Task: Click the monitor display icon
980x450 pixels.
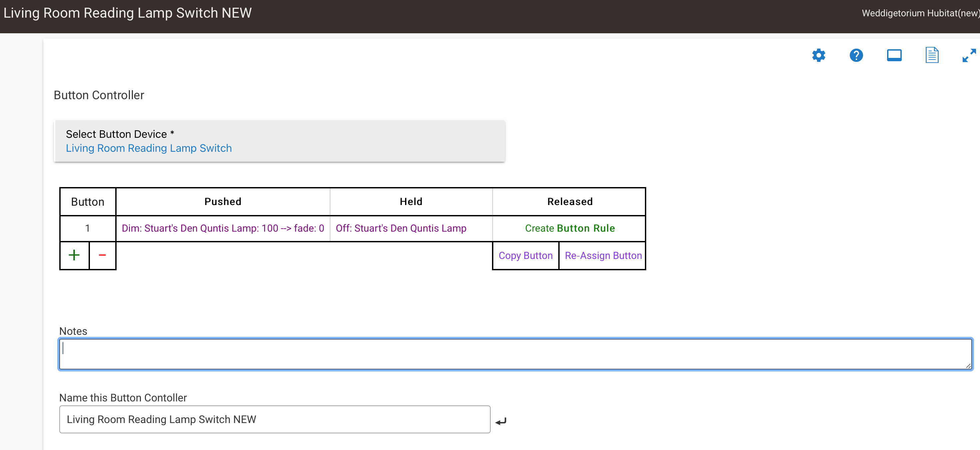Action: 894,56
